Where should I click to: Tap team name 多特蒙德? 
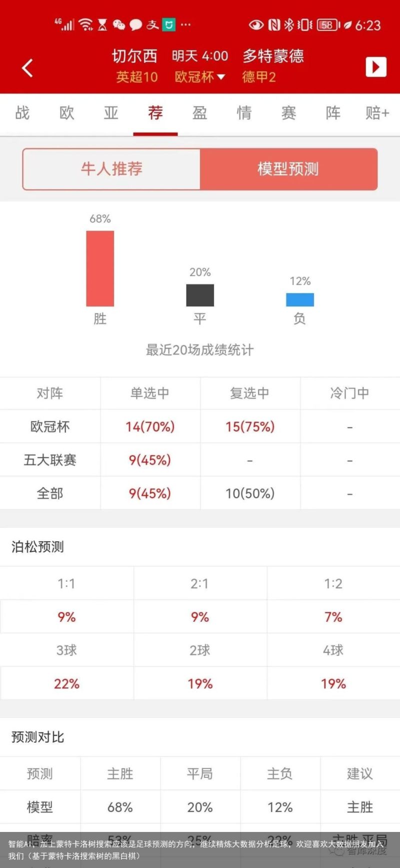[x=273, y=56]
